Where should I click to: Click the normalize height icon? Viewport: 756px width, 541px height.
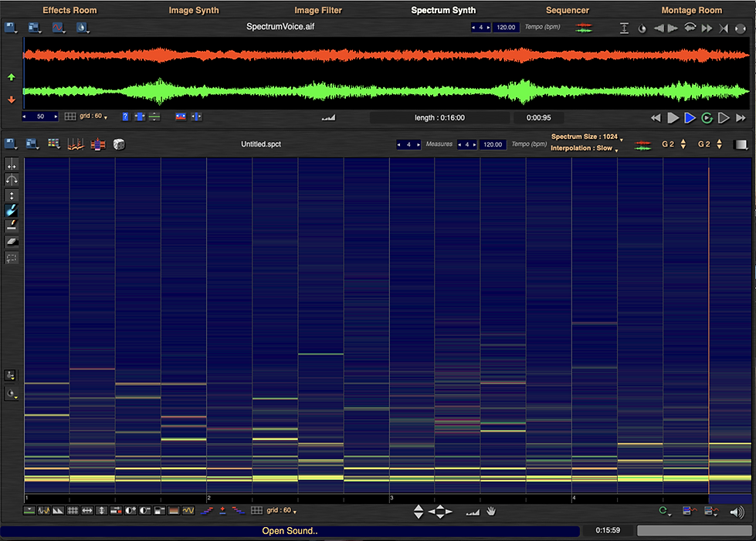(x=624, y=28)
